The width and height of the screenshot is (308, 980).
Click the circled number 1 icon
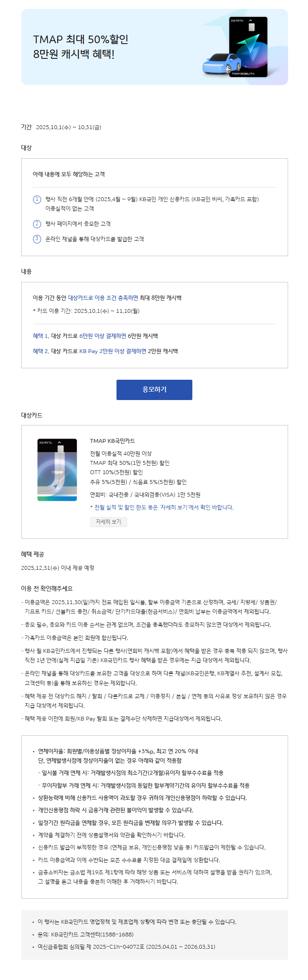pyautogui.click(x=37, y=199)
